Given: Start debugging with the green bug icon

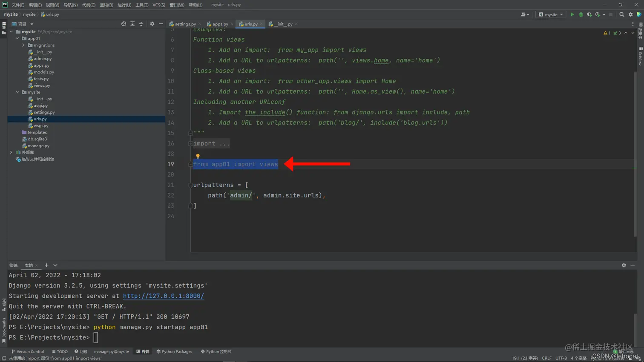Looking at the screenshot, I should (581, 14).
